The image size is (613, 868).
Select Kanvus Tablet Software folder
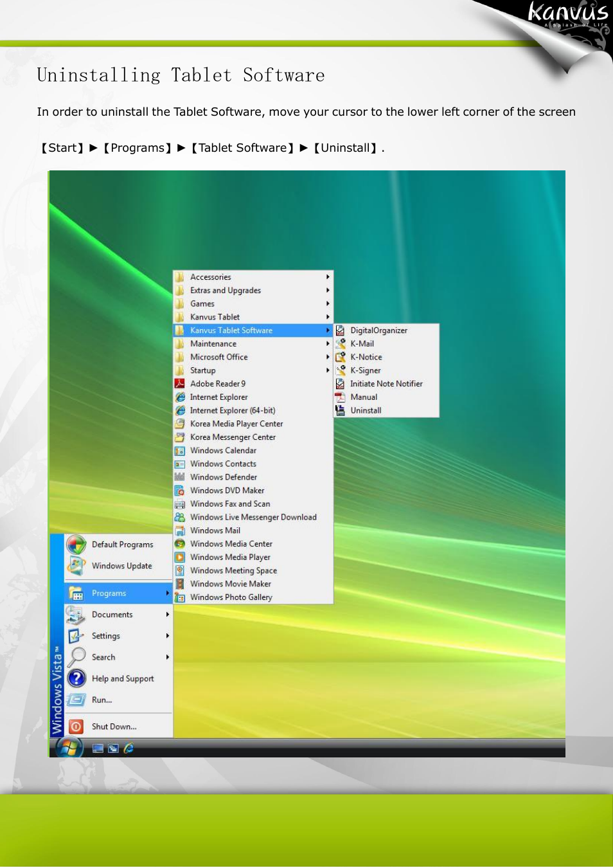click(253, 330)
